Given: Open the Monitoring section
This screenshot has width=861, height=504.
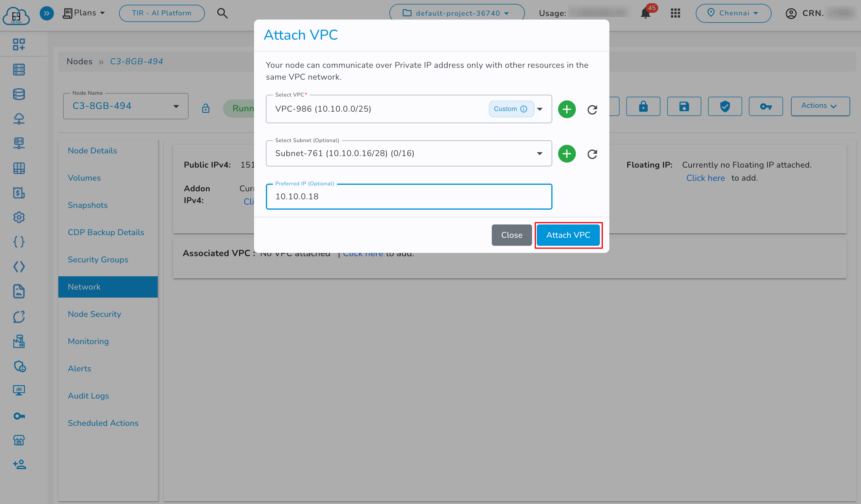Looking at the screenshot, I should (x=88, y=341).
